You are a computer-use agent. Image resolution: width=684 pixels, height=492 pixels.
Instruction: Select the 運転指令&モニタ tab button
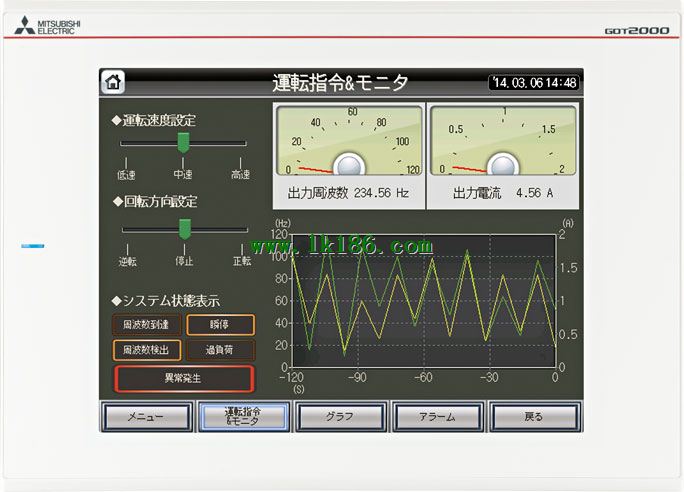point(243,416)
